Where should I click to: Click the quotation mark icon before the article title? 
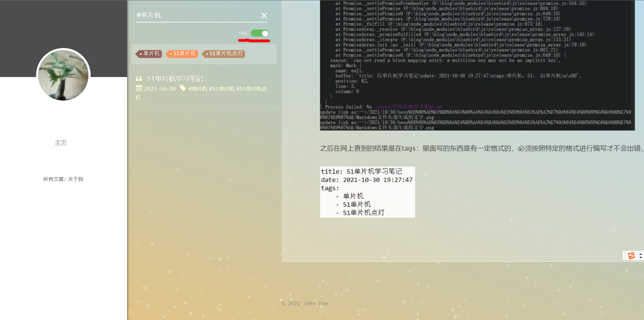click(x=139, y=78)
